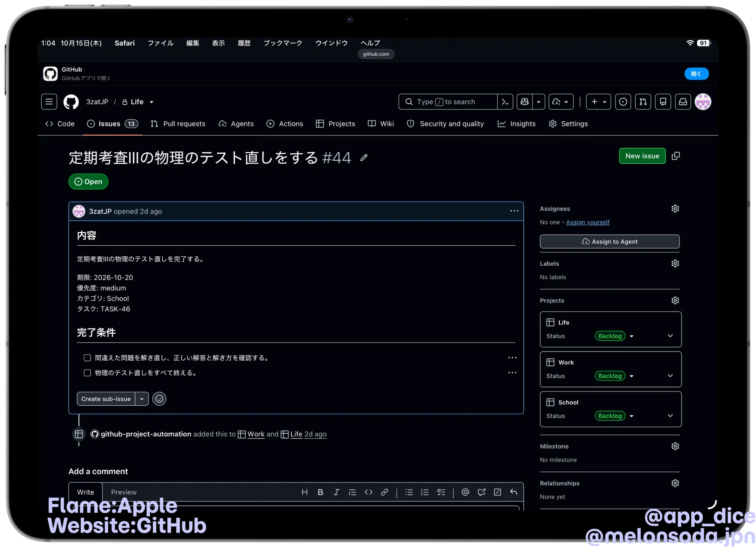Expand the Work project card chevron
The width and height of the screenshot is (756, 548).
(670, 376)
